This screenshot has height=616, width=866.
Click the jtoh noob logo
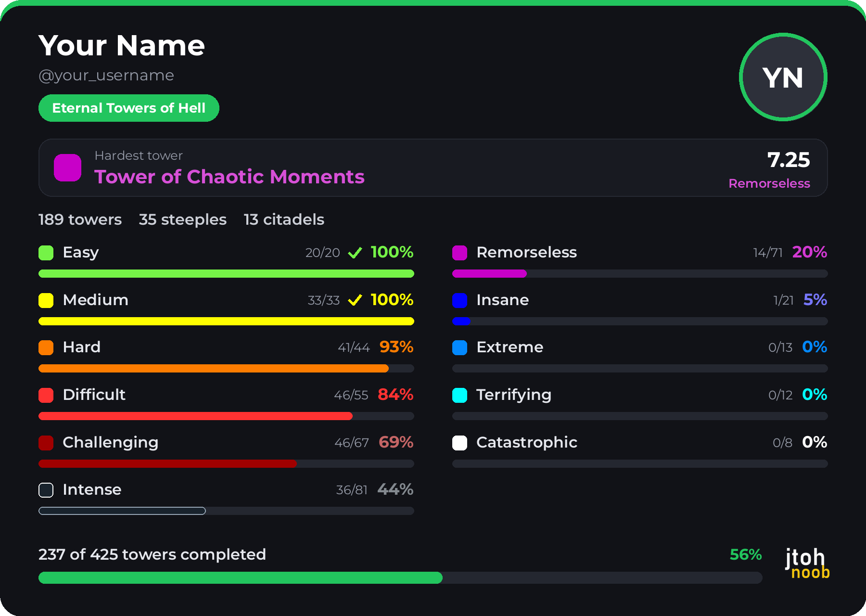point(807,563)
